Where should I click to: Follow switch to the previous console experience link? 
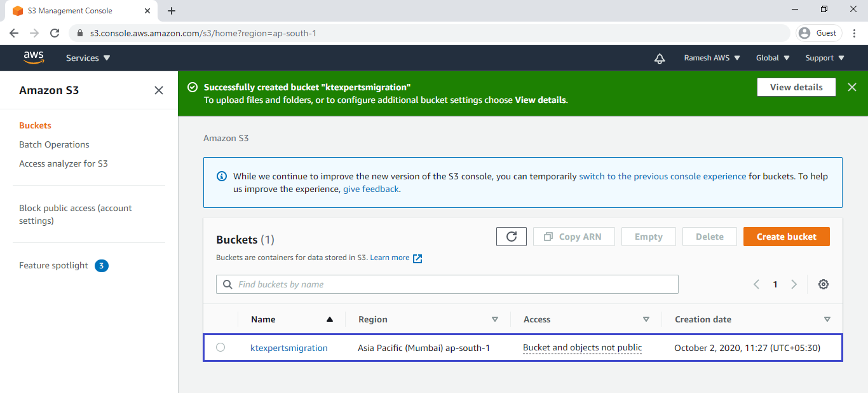[x=663, y=176]
